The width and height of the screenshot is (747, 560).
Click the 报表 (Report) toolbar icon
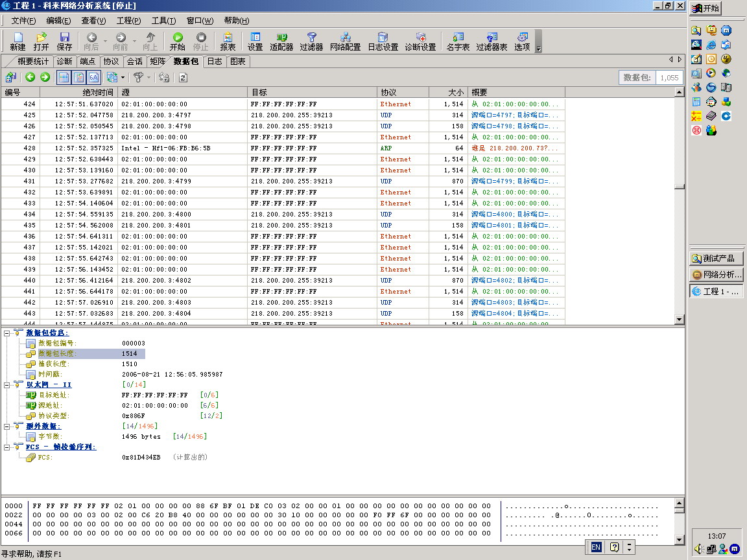pos(228,41)
